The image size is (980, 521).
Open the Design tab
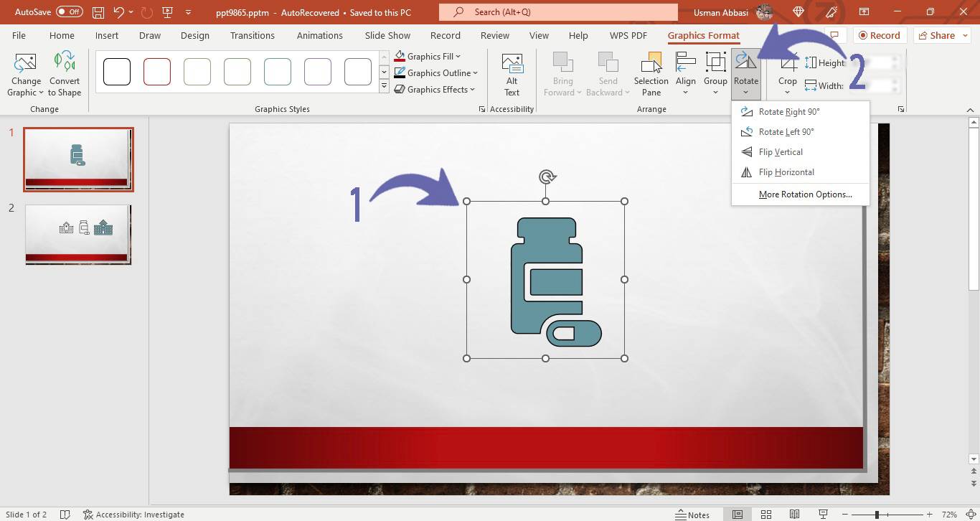click(195, 35)
